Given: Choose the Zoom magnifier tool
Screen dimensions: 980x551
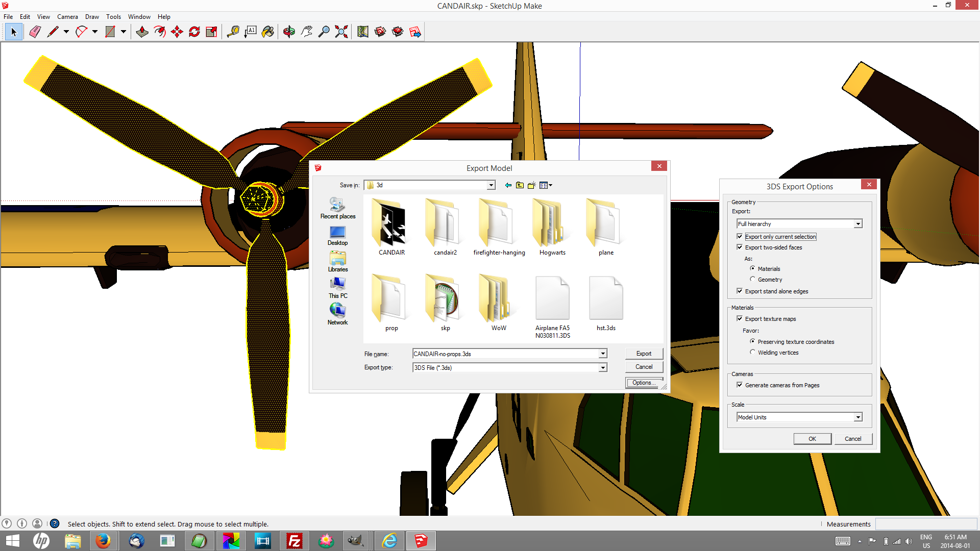Looking at the screenshot, I should click(x=324, y=32).
